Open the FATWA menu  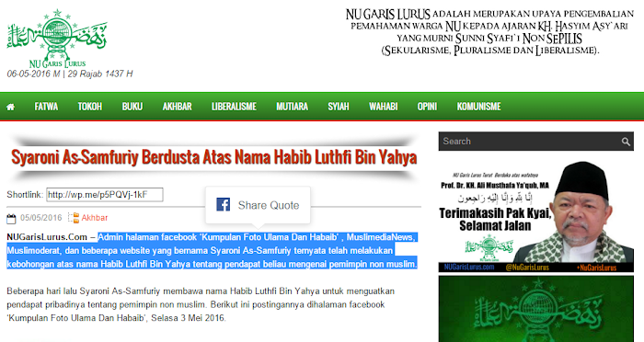tap(46, 107)
